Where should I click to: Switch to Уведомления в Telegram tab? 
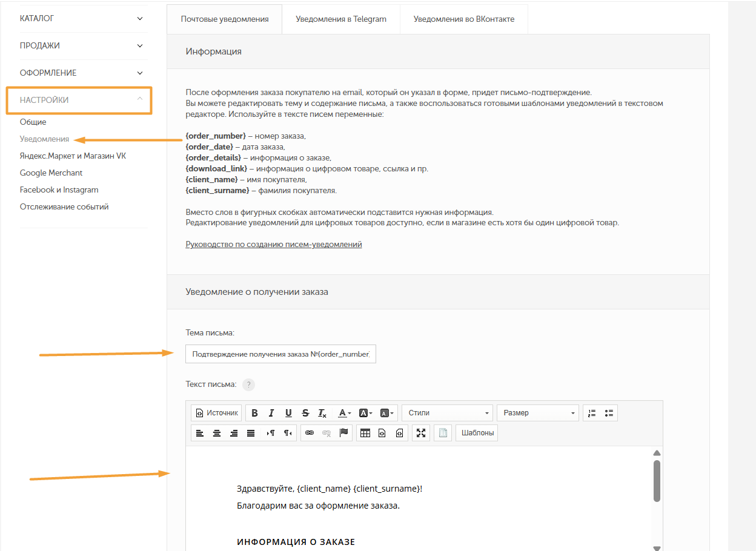click(x=341, y=19)
